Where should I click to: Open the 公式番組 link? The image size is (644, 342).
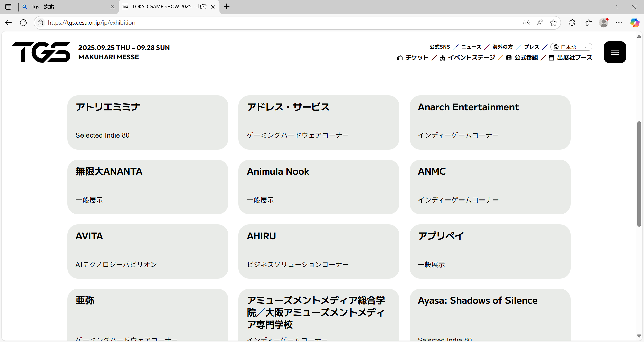click(522, 58)
